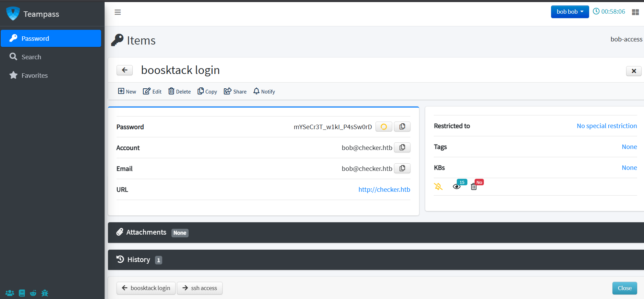Viewport: 644px width, 299px height.
Task: Open Favorites in the sidebar
Action: pyautogui.click(x=51, y=75)
